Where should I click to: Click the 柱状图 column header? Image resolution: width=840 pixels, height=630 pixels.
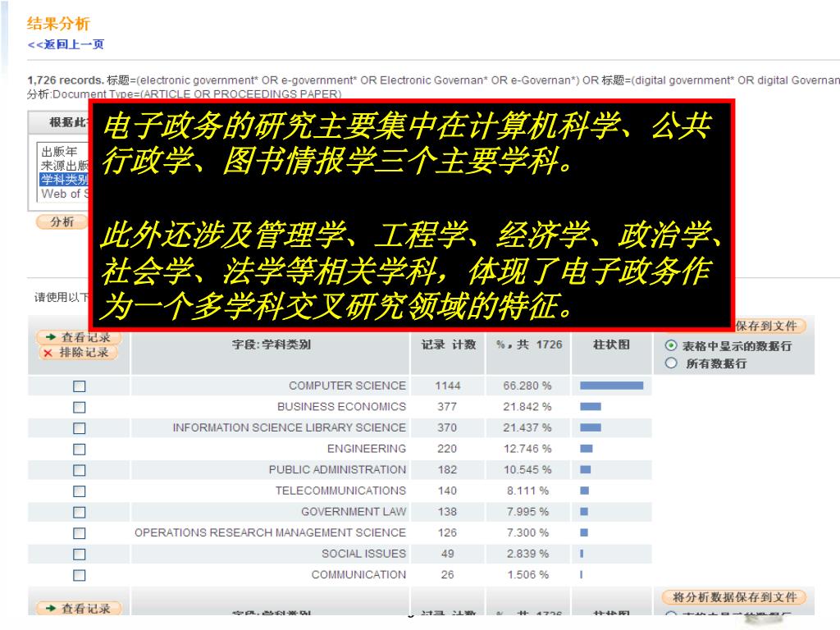click(611, 345)
